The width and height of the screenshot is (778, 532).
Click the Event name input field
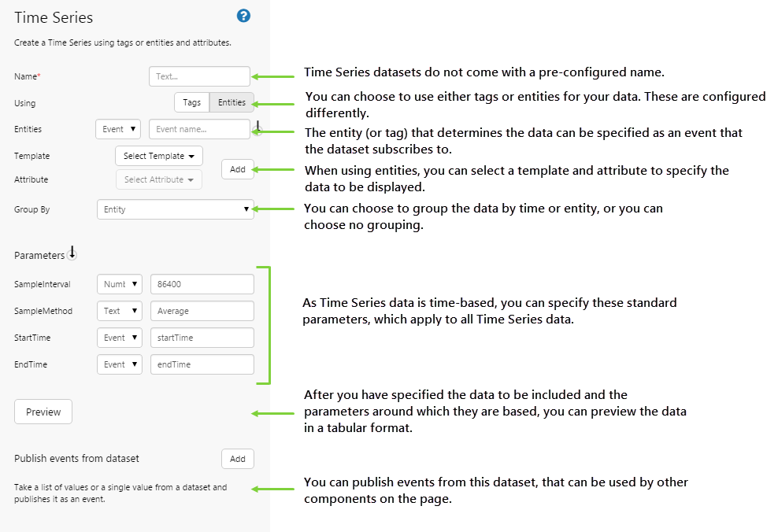199,129
